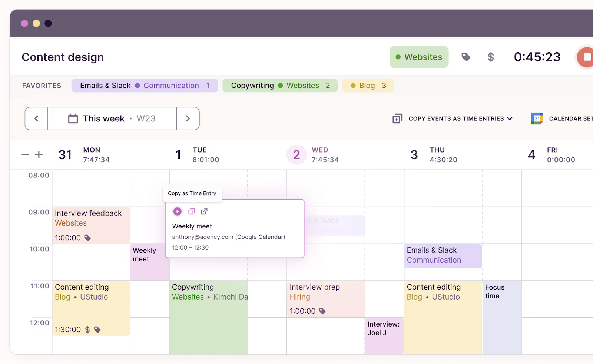This screenshot has width=593, height=364.
Task: Click the tag icon on the Interview prep entry
Action: point(322,311)
